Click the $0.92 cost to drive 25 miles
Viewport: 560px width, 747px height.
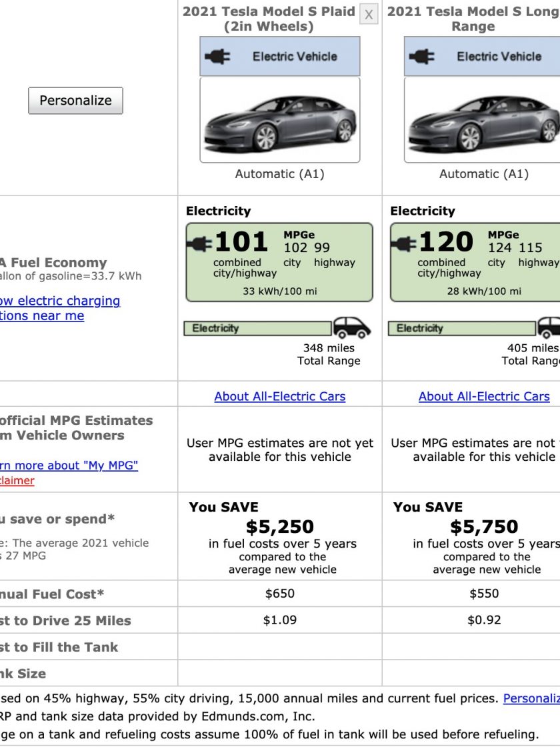(x=484, y=620)
